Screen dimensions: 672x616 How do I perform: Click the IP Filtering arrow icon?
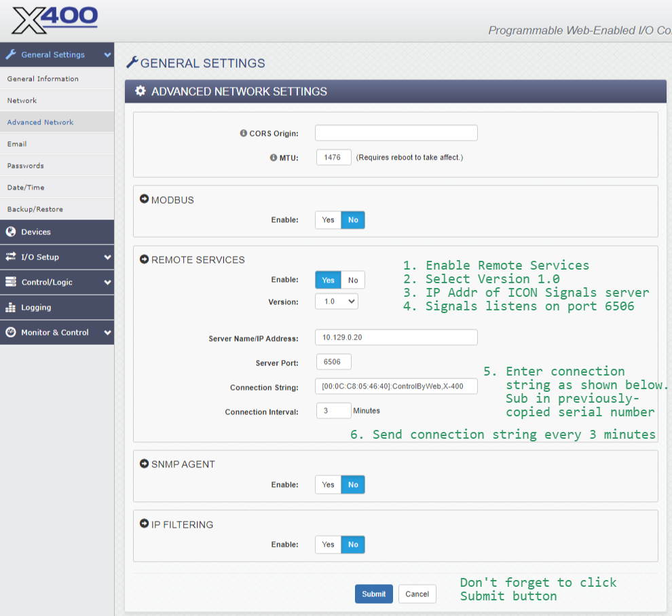[x=144, y=524]
